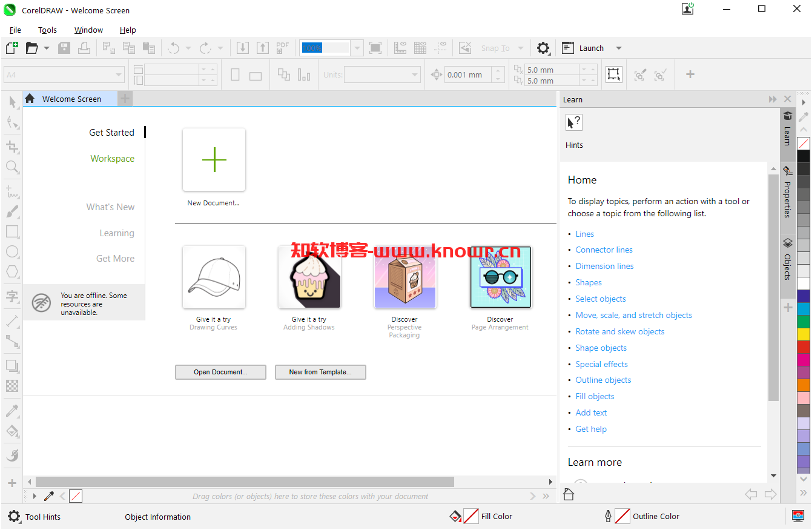This screenshot has width=812, height=530.
Task: Open the Tools menu
Action: pos(47,30)
